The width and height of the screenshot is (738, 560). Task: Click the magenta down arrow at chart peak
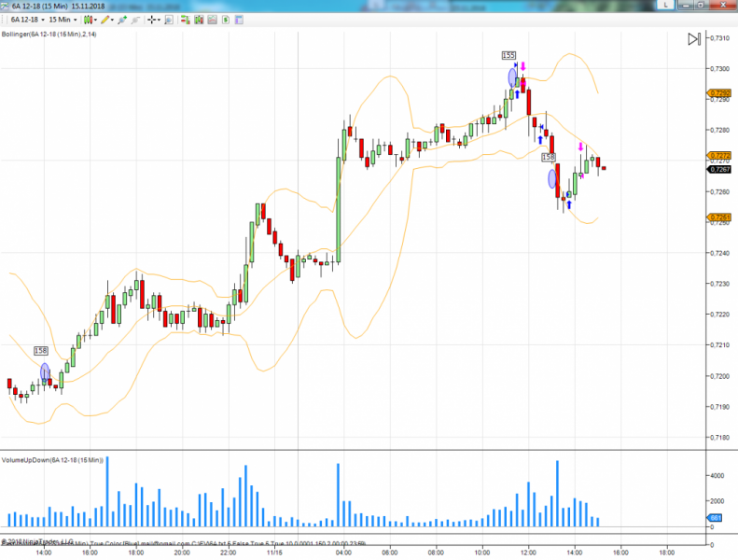pos(522,66)
